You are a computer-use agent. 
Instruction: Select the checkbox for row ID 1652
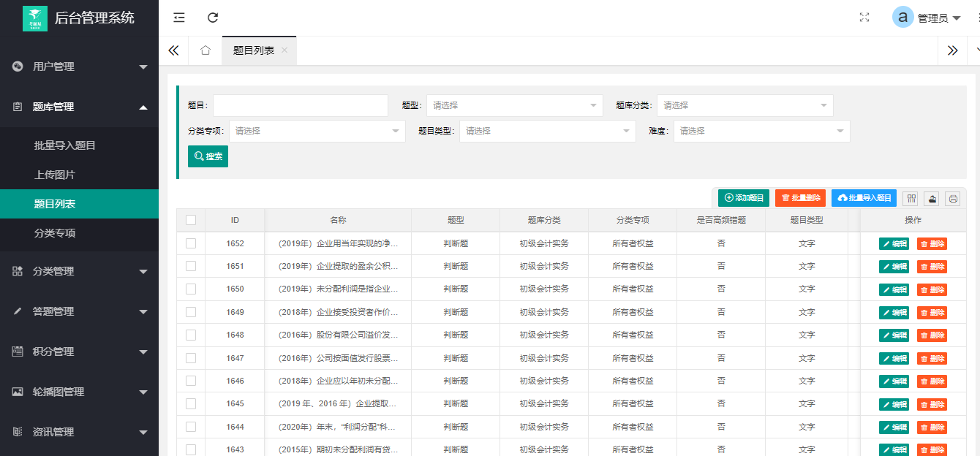pyautogui.click(x=191, y=243)
